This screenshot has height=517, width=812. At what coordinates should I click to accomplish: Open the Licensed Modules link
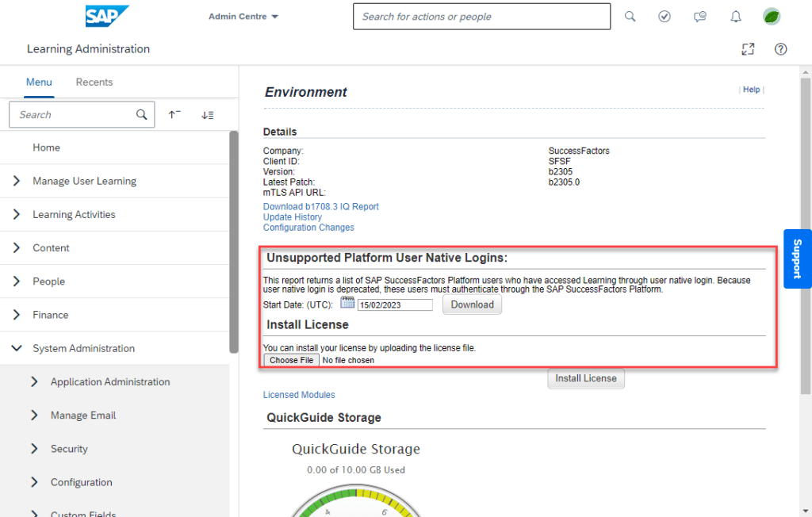coord(299,395)
